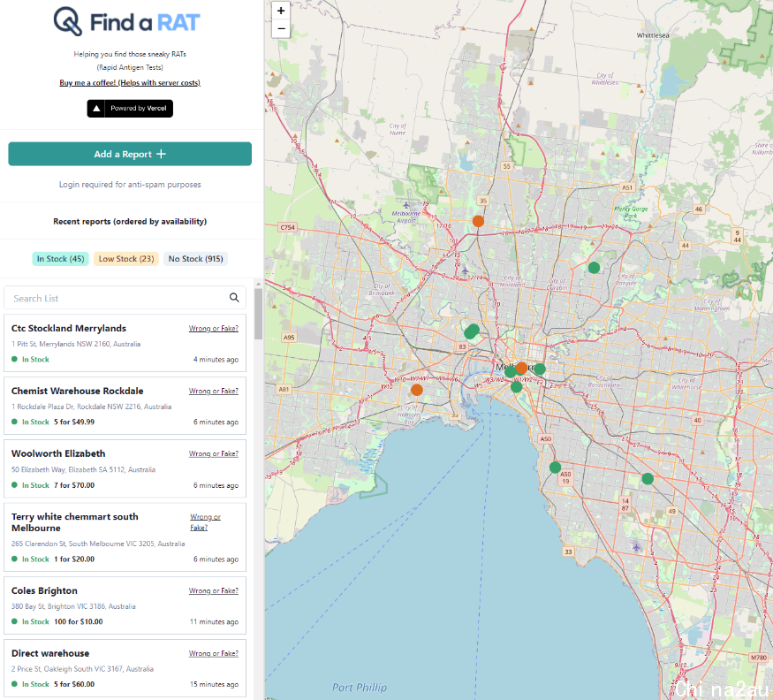773x700 pixels.
Task: Click the price text 7 for $70.00
Action: (x=74, y=485)
